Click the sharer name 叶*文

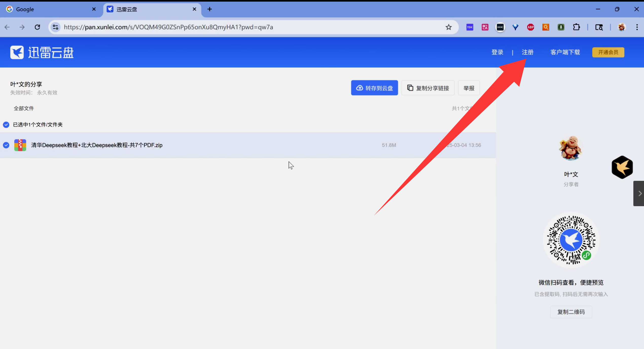pos(571,174)
